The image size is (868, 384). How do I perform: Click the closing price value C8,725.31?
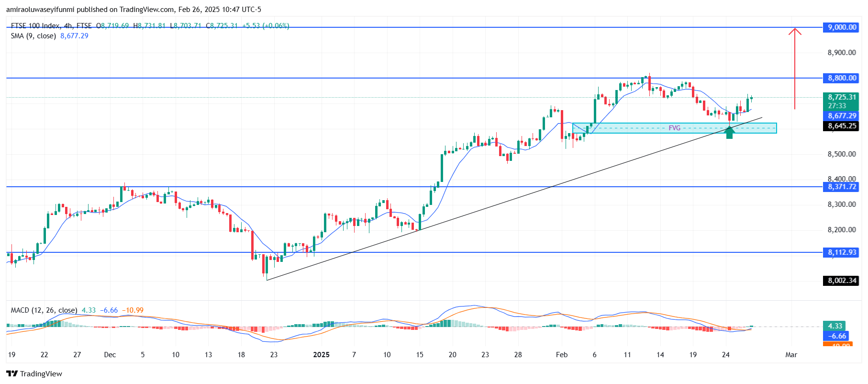coord(222,26)
